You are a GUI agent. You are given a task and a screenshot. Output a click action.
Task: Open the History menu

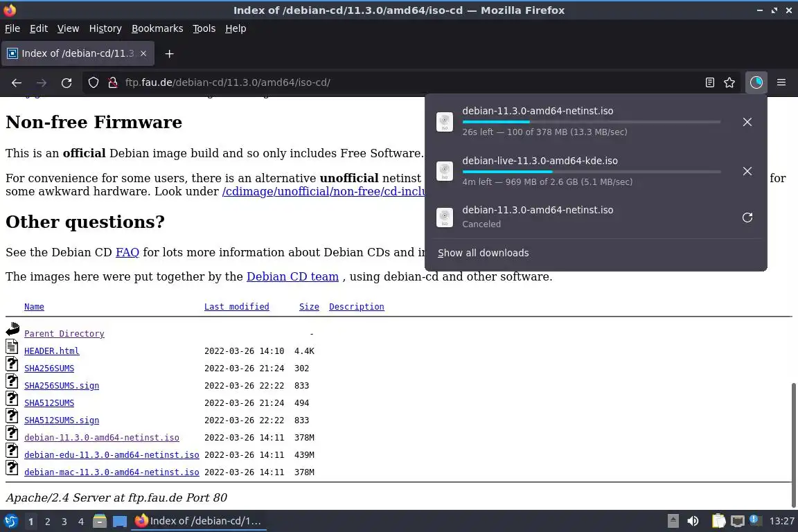[105, 28]
